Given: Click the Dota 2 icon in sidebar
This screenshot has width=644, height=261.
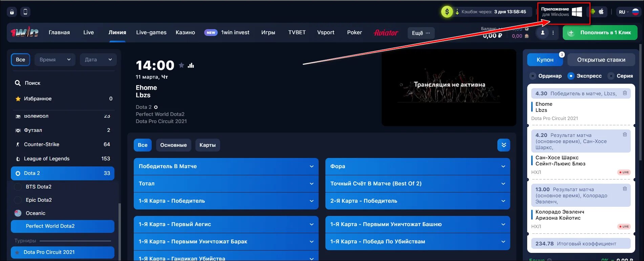Looking at the screenshot, I should click(x=18, y=173).
